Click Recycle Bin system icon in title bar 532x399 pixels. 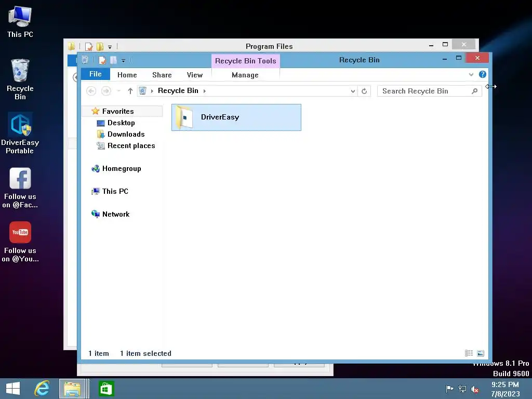click(x=85, y=60)
